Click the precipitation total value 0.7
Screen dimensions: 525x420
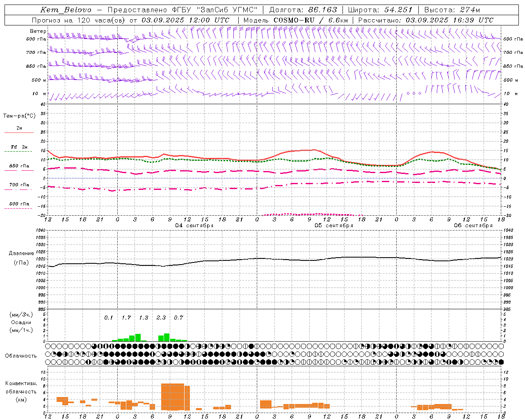178,318
